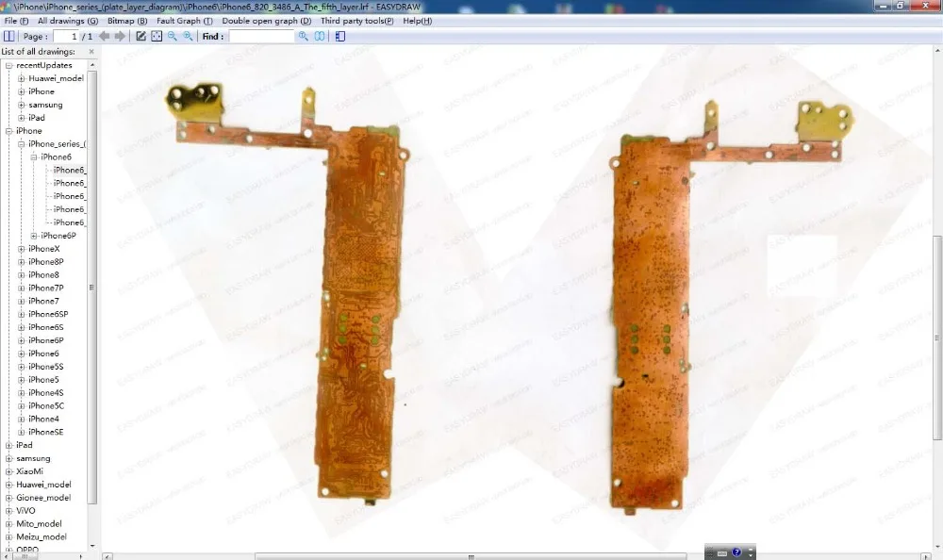
Task: Zoom in with the plus magnifier
Action: click(188, 36)
